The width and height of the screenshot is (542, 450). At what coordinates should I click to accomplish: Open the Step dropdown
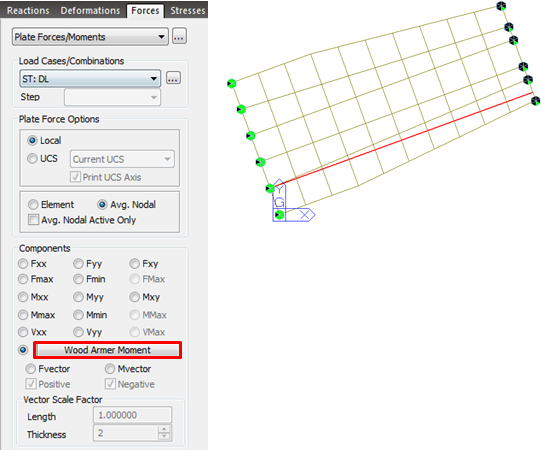112,97
